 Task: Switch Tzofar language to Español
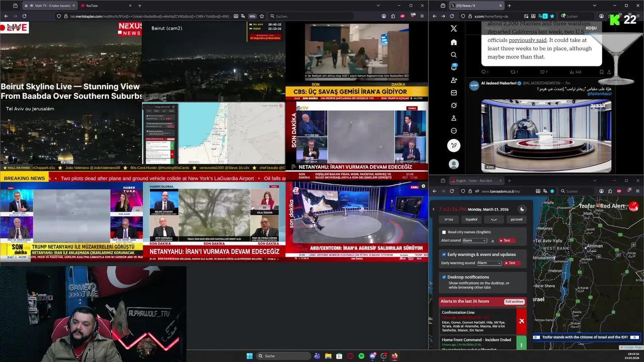[471, 220]
